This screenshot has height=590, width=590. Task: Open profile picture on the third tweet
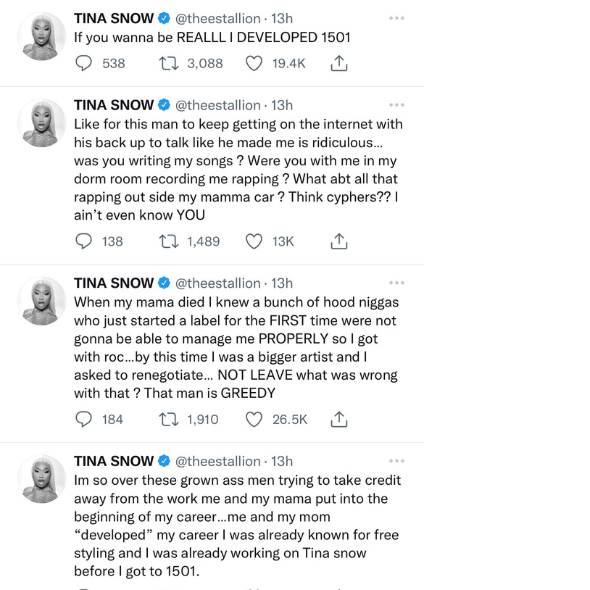pyautogui.click(x=42, y=301)
